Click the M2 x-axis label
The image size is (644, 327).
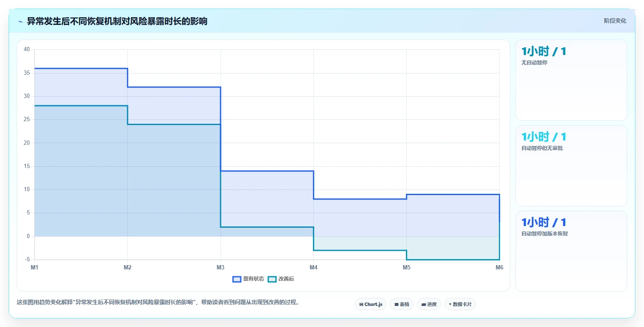[x=127, y=267]
